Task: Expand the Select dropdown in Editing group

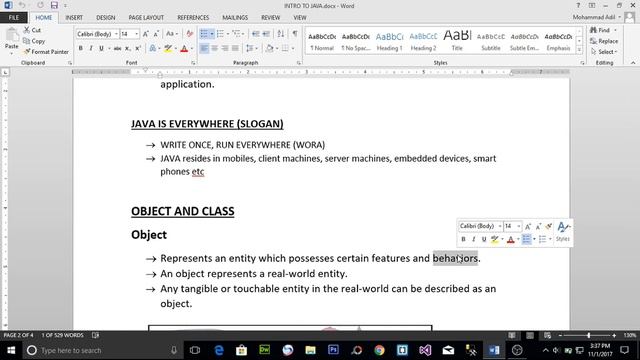Action: (x=604, y=52)
